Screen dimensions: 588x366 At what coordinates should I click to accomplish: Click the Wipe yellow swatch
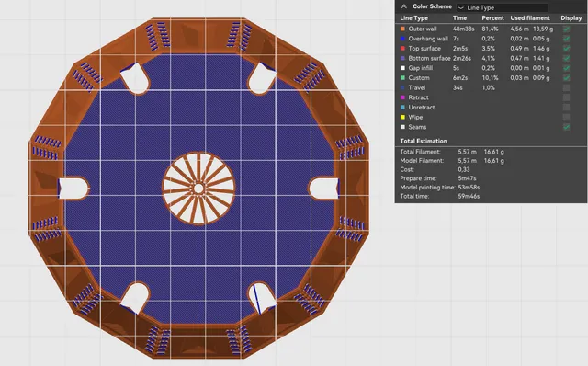[402, 117]
